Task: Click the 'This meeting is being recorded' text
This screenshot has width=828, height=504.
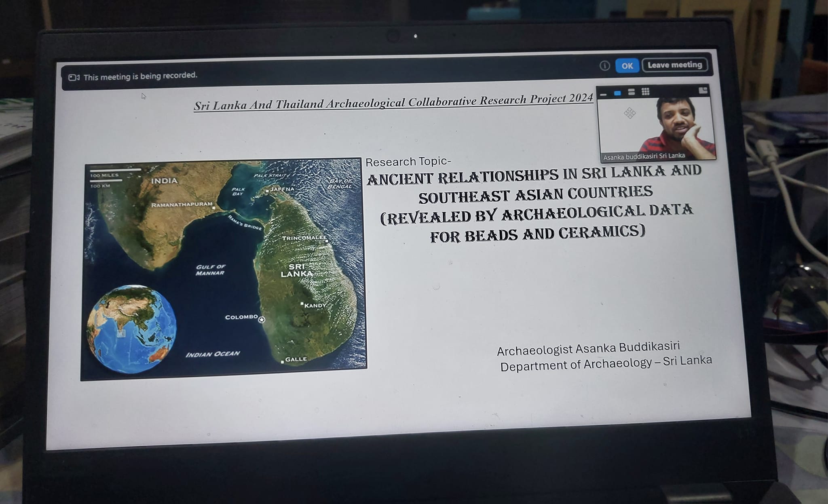Action: (140, 76)
